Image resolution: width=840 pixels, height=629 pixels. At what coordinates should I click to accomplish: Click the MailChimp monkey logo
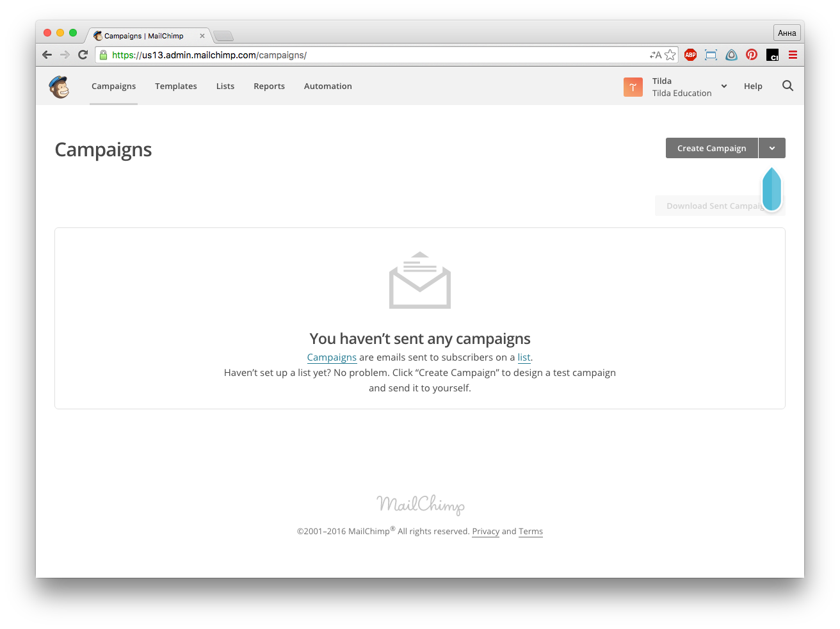tap(60, 86)
